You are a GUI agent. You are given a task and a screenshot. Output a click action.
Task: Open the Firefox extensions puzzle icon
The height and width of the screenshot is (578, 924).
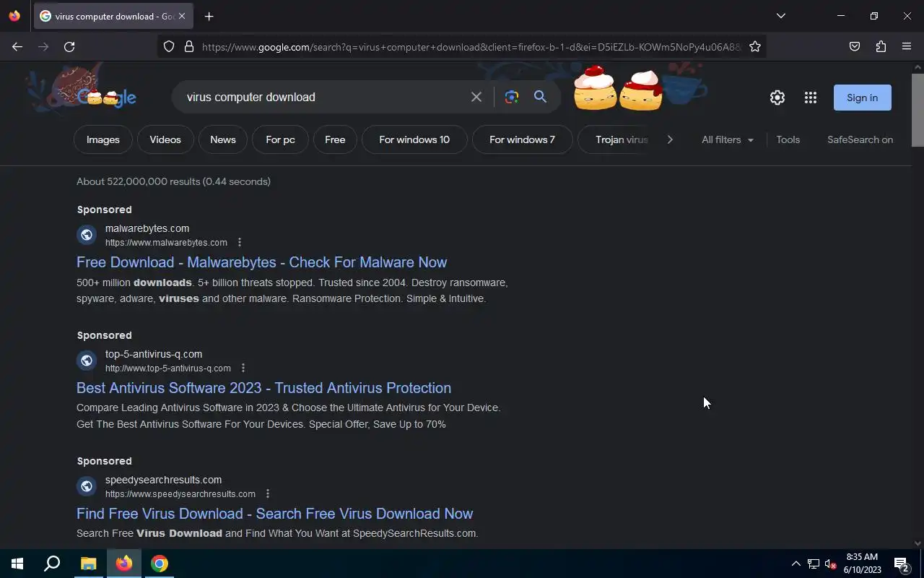point(881,46)
